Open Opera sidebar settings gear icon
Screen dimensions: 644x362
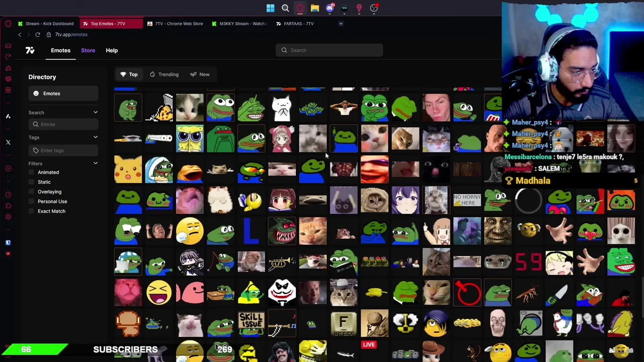(8, 217)
